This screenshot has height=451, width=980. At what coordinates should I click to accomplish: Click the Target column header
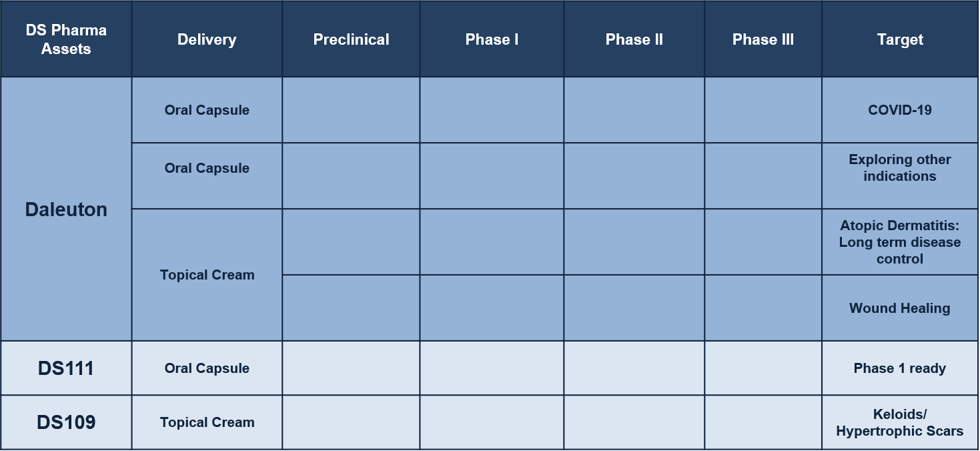tap(900, 39)
